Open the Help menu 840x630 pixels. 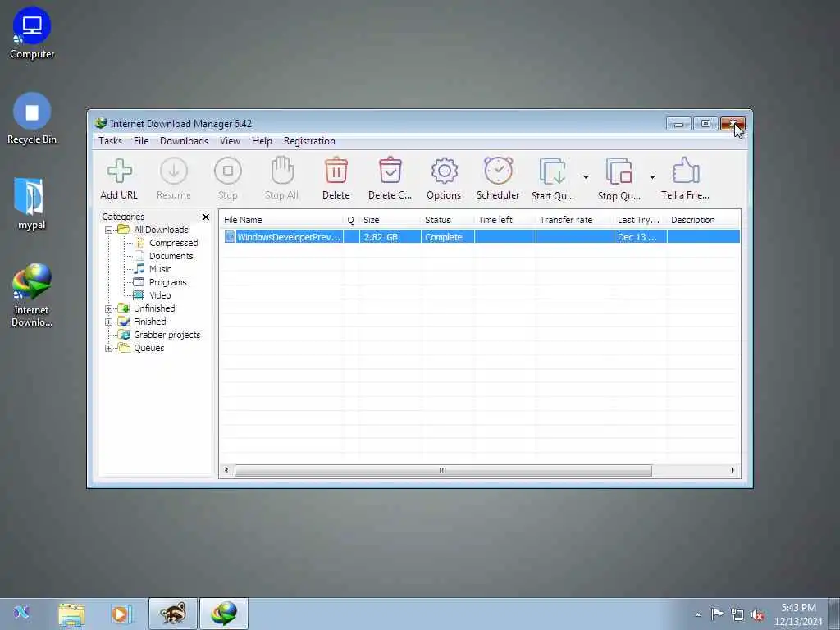[262, 141]
